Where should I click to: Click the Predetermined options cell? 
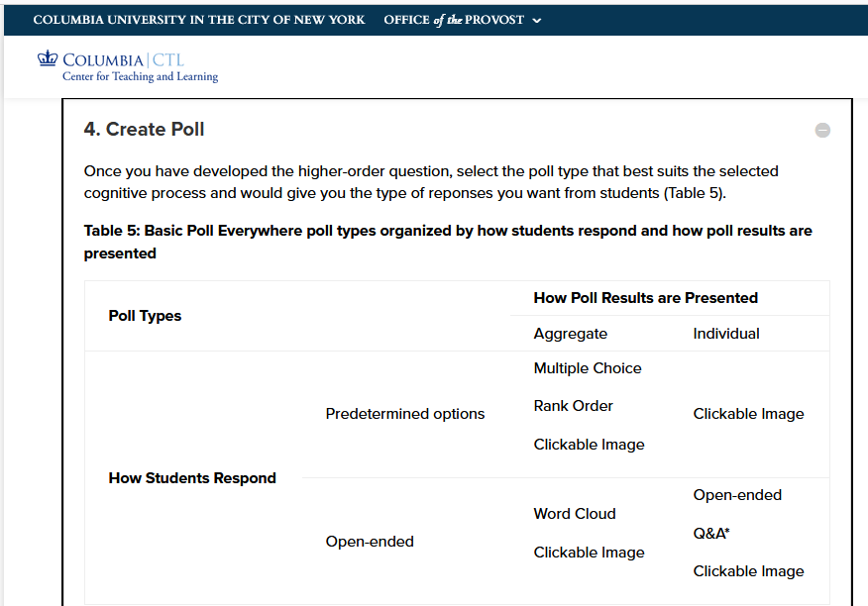tap(404, 413)
